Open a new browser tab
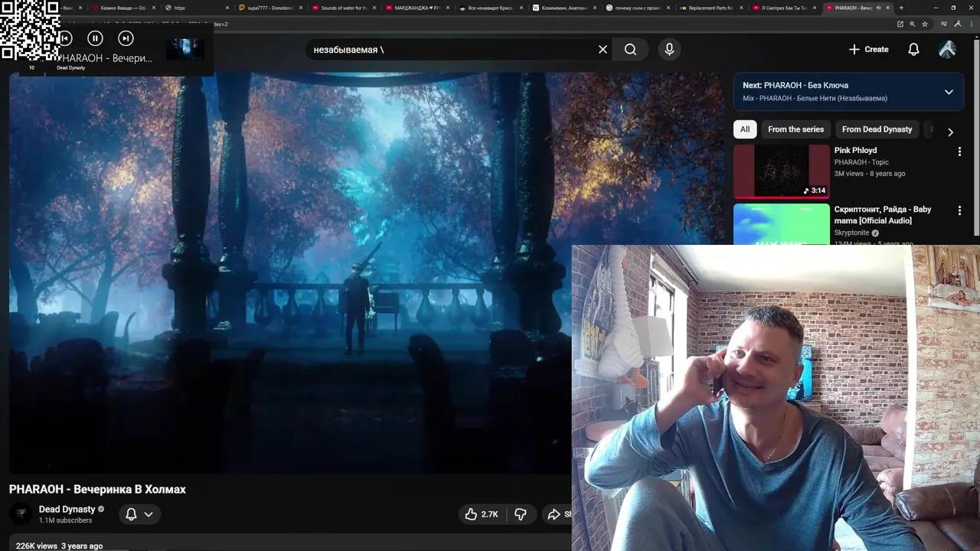 pyautogui.click(x=901, y=8)
